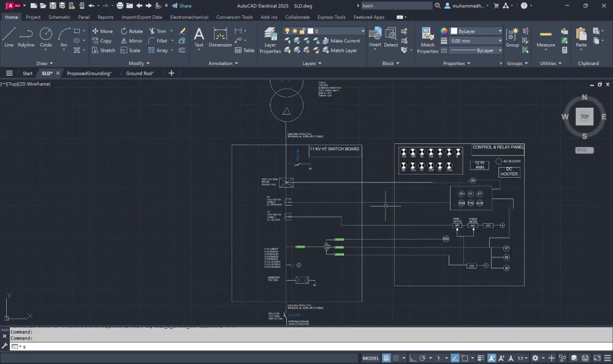Click the MODEL space button
This screenshot has height=364, width=613.
point(371,358)
